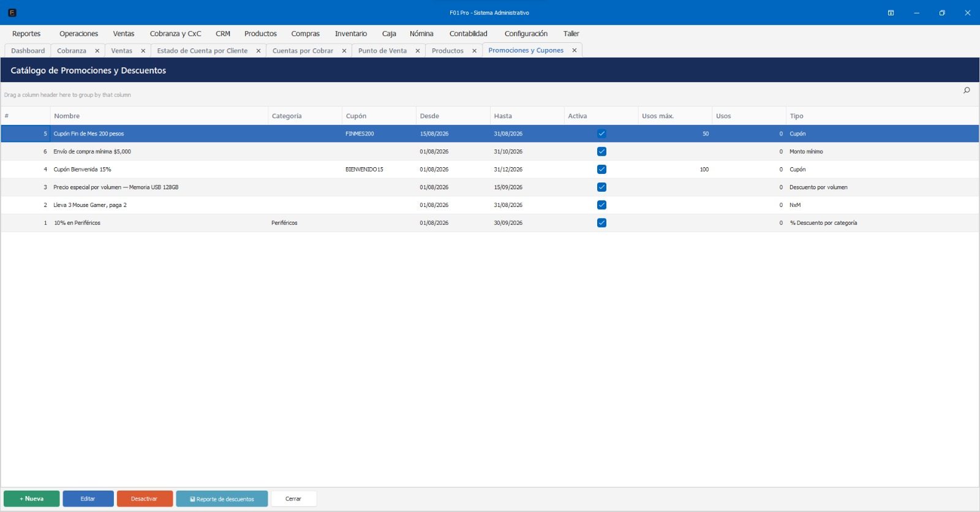980x512 pixels.
Task: Open the Configuración menu
Action: tap(526, 34)
